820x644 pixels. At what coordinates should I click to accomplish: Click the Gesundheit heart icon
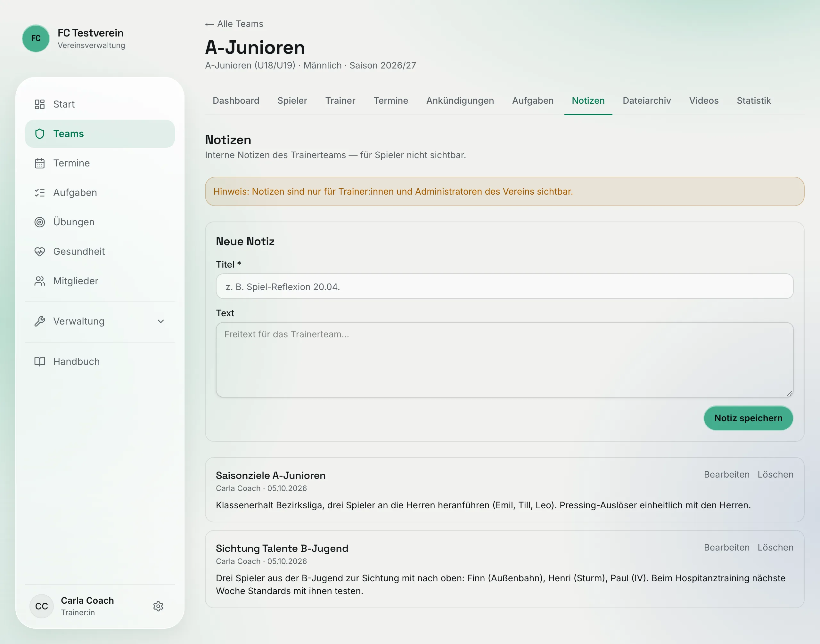(40, 252)
